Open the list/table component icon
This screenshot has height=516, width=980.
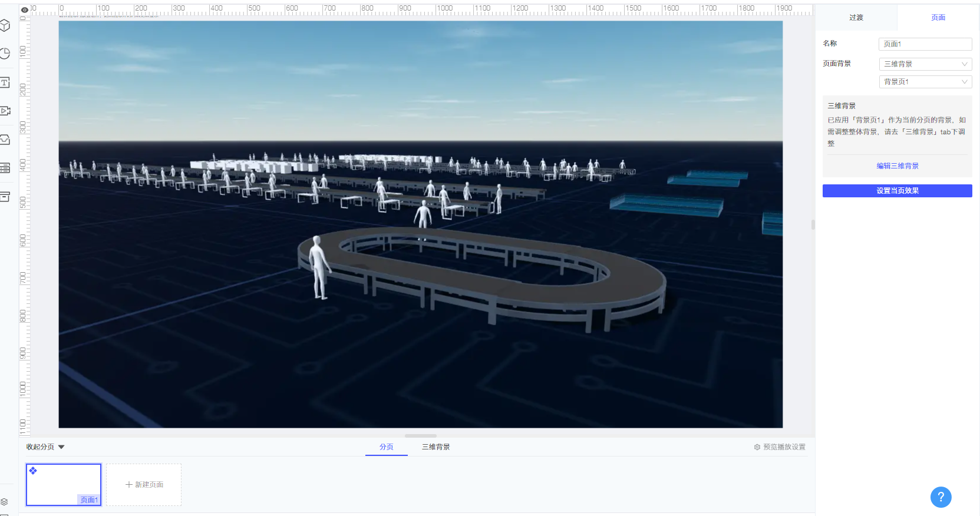[x=5, y=168]
